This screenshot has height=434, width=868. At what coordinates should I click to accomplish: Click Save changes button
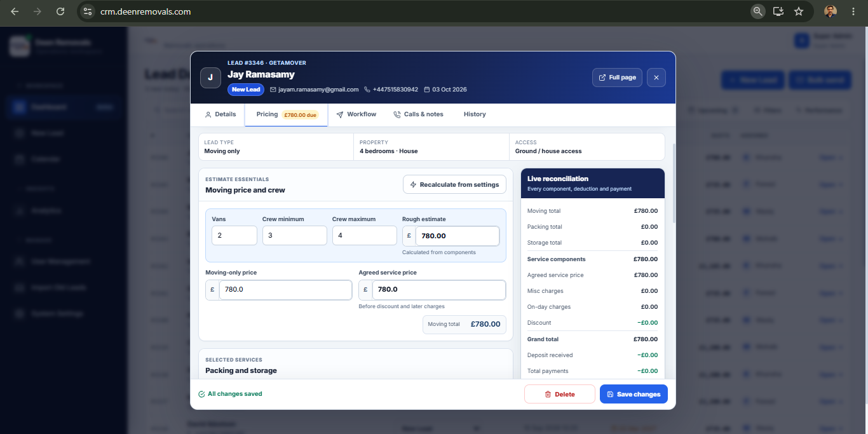[634, 394]
